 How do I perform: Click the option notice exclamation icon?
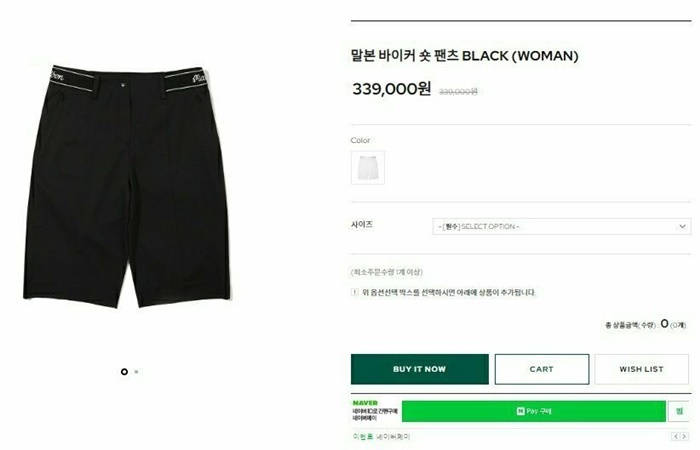click(355, 292)
